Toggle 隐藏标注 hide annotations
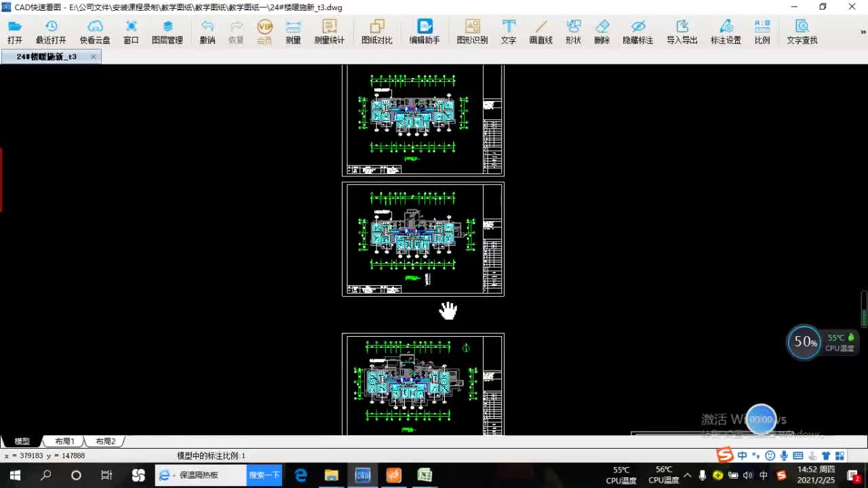Image resolution: width=868 pixels, height=488 pixels. click(x=638, y=32)
